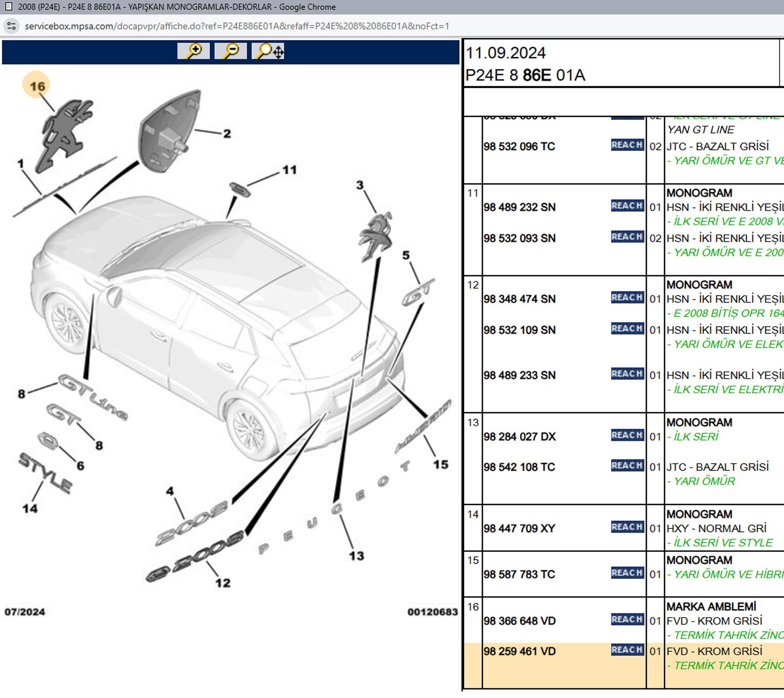The height and width of the screenshot is (698, 784).
Task: Click REACH badge for part 98 447 709 XY
Action: point(627,527)
